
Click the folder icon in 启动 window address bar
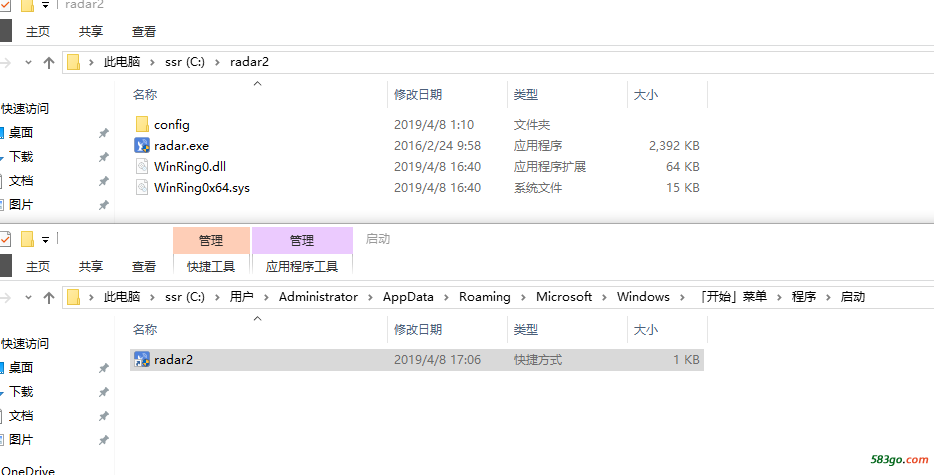point(73,297)
